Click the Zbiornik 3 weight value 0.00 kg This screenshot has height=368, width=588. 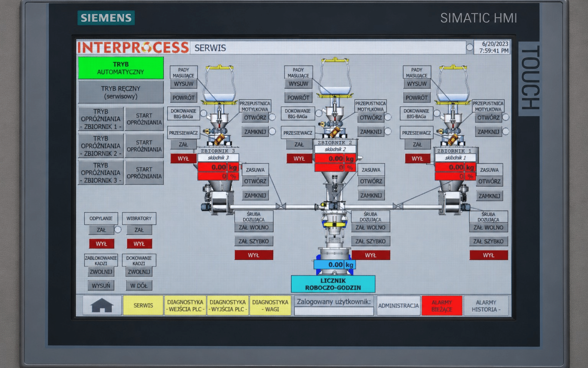(x=218, y=167)
